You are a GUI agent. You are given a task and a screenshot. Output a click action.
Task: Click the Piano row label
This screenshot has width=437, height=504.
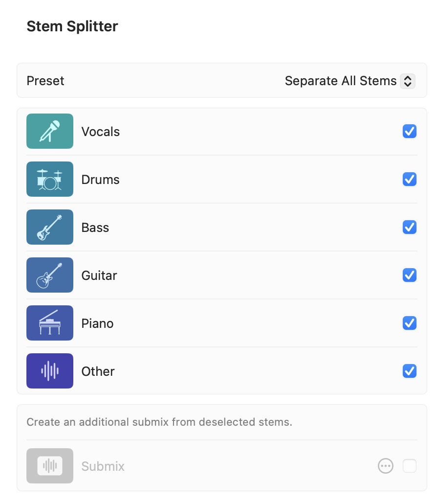click(97, 323)
